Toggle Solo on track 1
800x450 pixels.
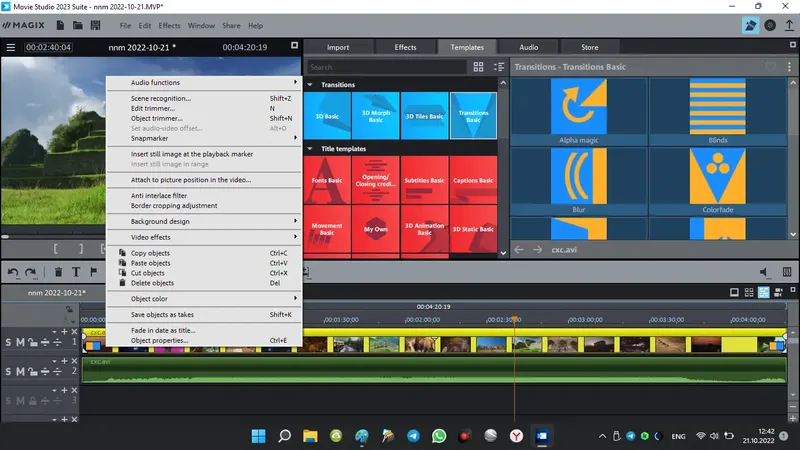pyautogui.click(x=8, y=342)
